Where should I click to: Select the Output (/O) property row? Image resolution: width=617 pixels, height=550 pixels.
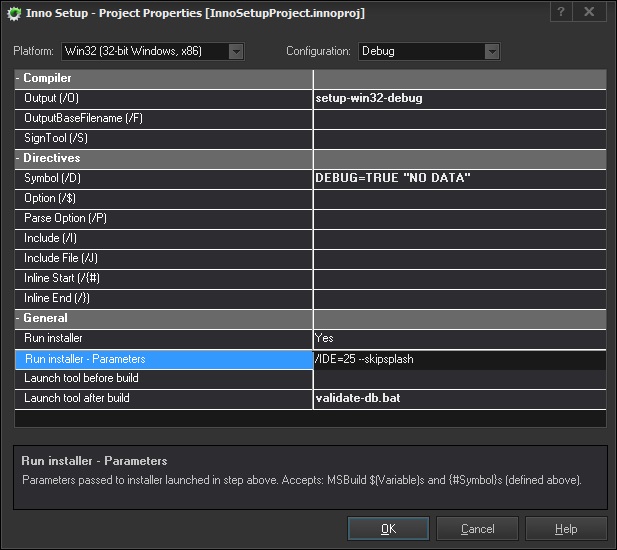[x=164, y=98]
